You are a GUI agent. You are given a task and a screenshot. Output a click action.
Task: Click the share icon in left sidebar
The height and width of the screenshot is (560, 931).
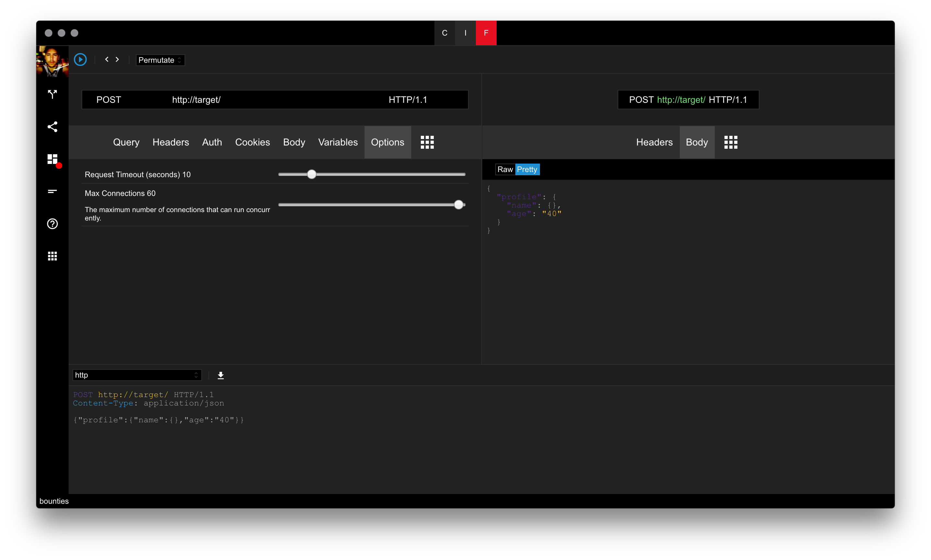pos(52,126)
